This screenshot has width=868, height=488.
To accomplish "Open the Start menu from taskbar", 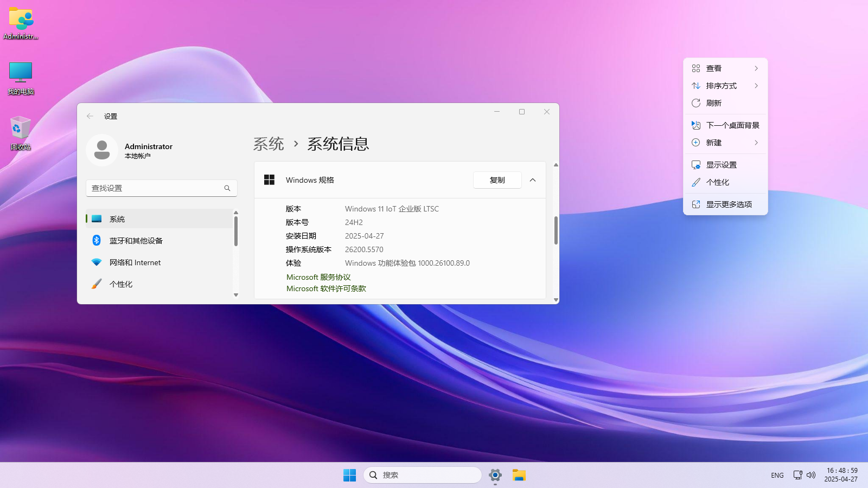I will [x=350, y=475].
